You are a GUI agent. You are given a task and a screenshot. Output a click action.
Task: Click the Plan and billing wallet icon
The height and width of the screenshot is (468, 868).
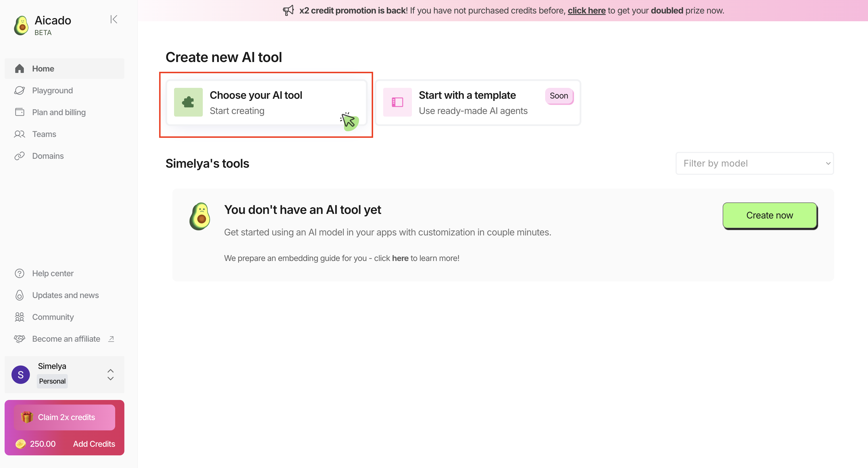(x=20, y=112)
